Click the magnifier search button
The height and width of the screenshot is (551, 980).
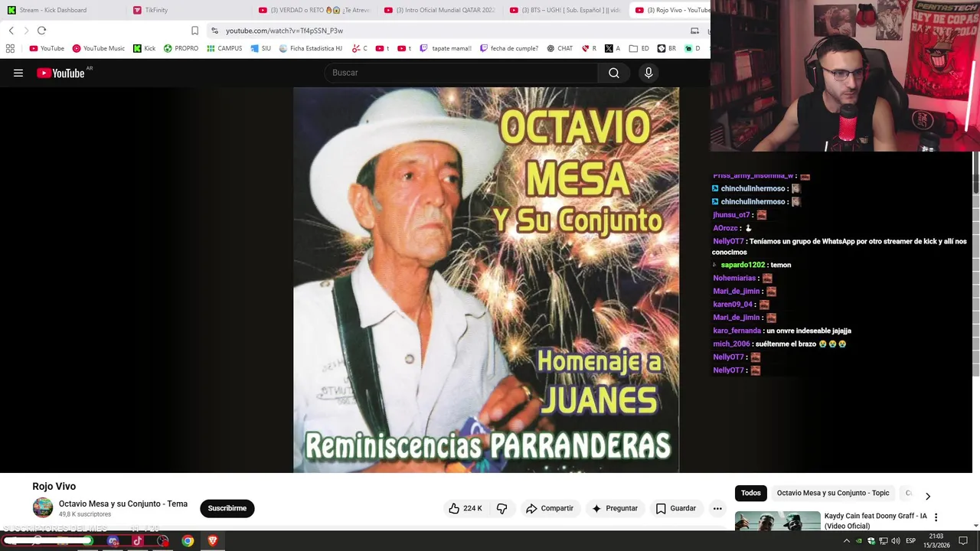[614, 73]
